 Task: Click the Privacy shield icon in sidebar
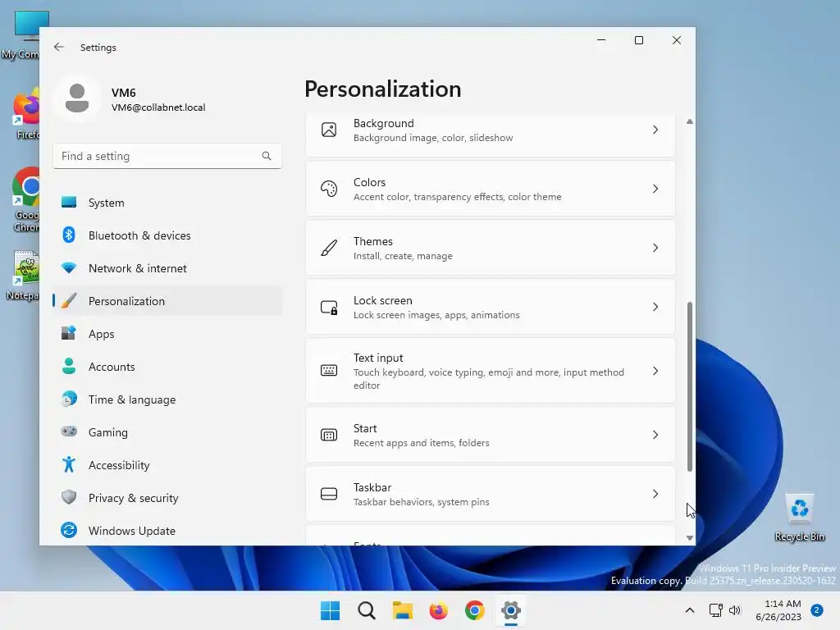(x=69, y=497)
